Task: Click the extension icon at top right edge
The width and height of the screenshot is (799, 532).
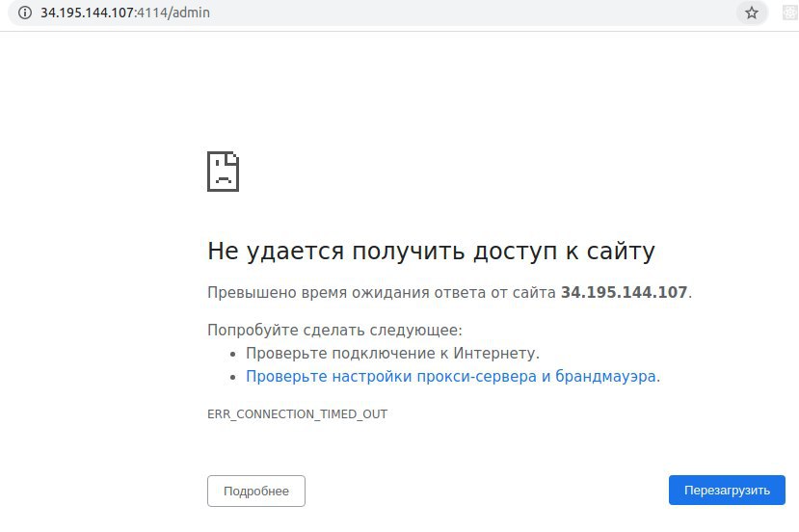Action: point(790,13)
